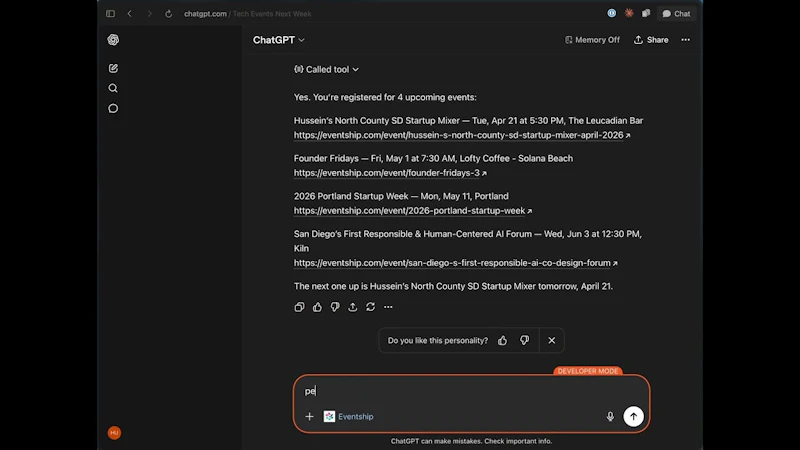Open the 2026-portland-startup-week link
800x450 pixels.
tap(413, 211)
